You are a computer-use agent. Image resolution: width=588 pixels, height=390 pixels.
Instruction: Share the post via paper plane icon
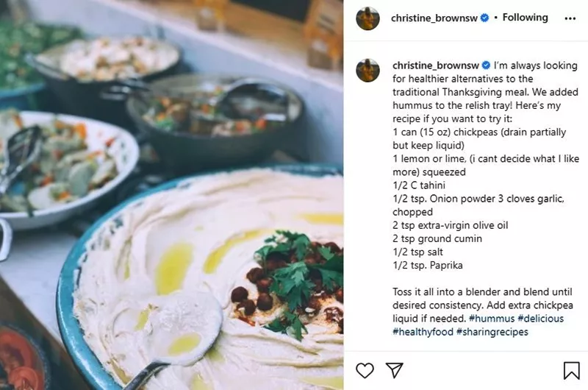coord(395,370)
